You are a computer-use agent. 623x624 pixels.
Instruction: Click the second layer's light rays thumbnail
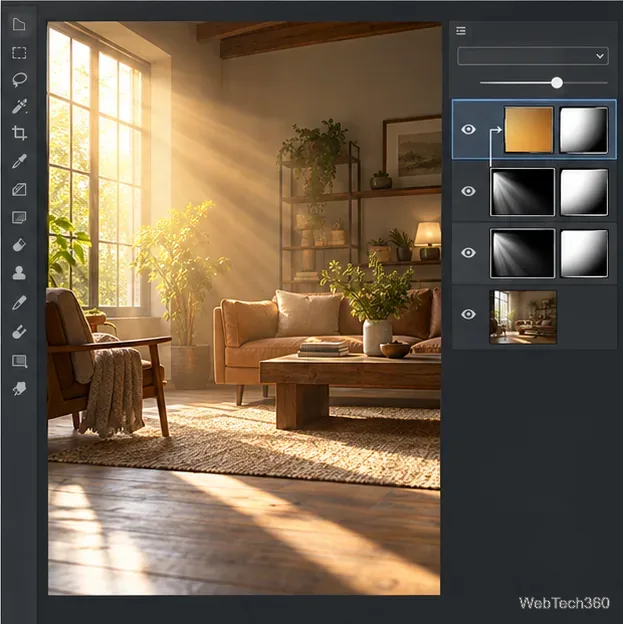[522, 192]
